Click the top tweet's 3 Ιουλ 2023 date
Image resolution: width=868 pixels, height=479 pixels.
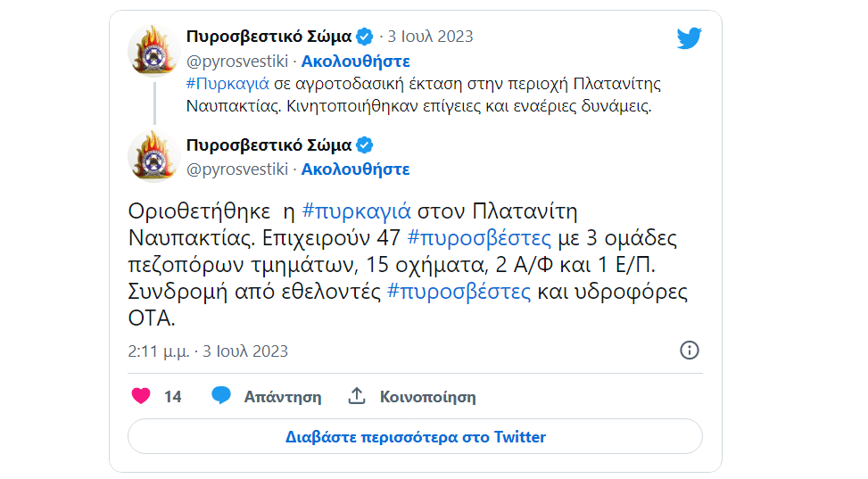(432, 37)
